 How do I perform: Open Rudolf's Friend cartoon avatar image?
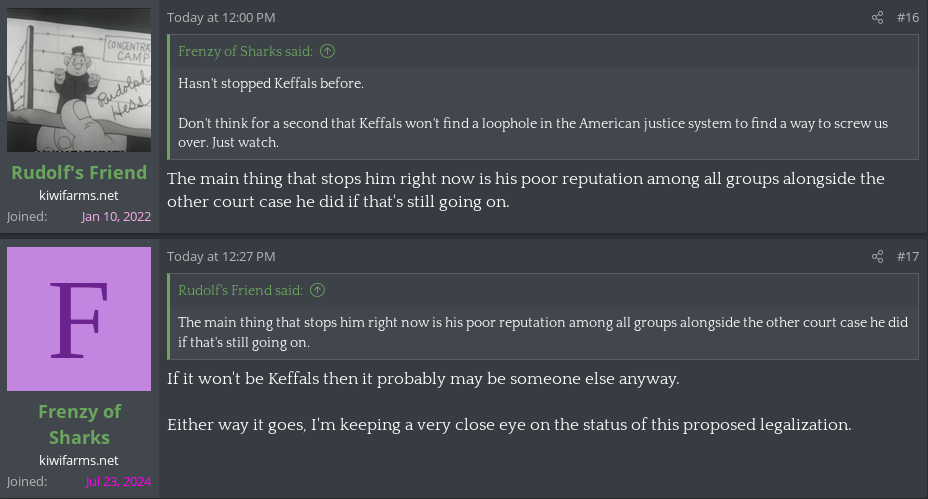(79, 80)
